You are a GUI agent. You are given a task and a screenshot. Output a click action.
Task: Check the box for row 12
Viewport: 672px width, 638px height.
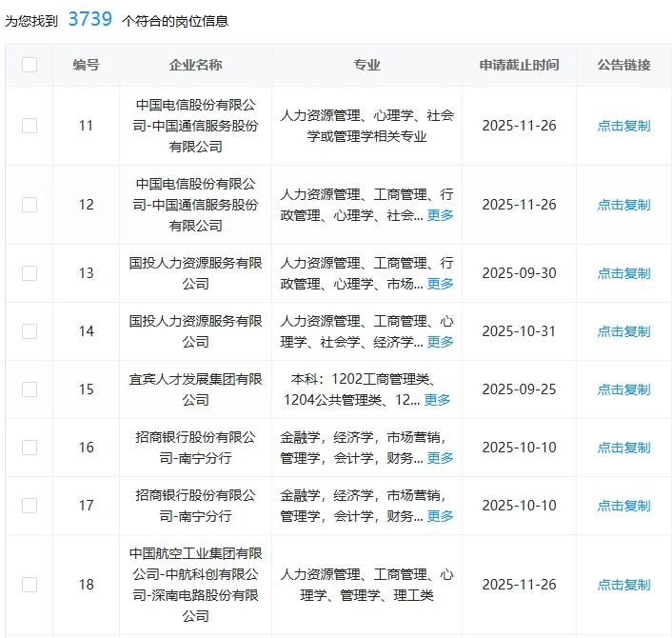pos(30,205)
